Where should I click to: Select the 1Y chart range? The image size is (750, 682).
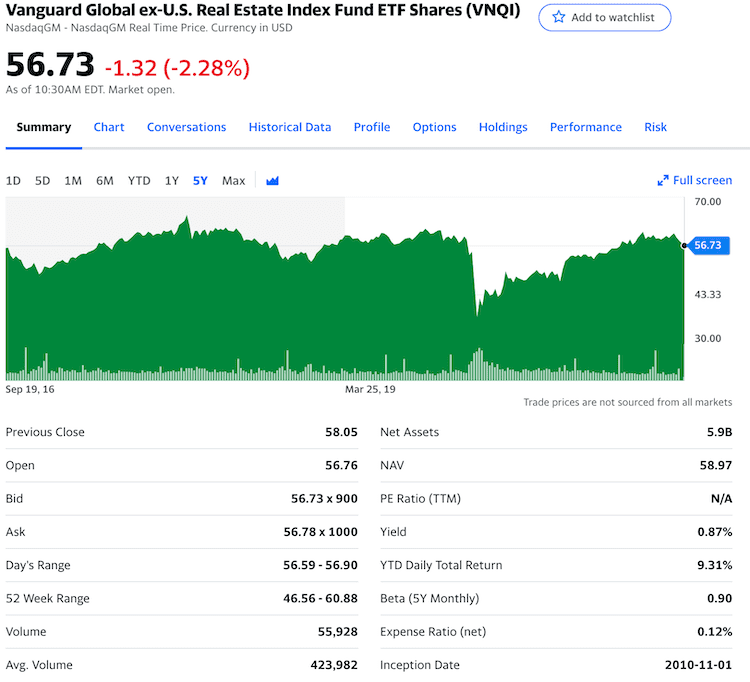pos(172,181)
